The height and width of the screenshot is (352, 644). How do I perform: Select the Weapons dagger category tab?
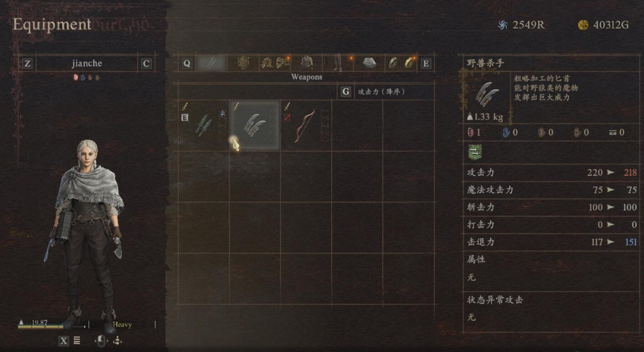pos(211,63)
